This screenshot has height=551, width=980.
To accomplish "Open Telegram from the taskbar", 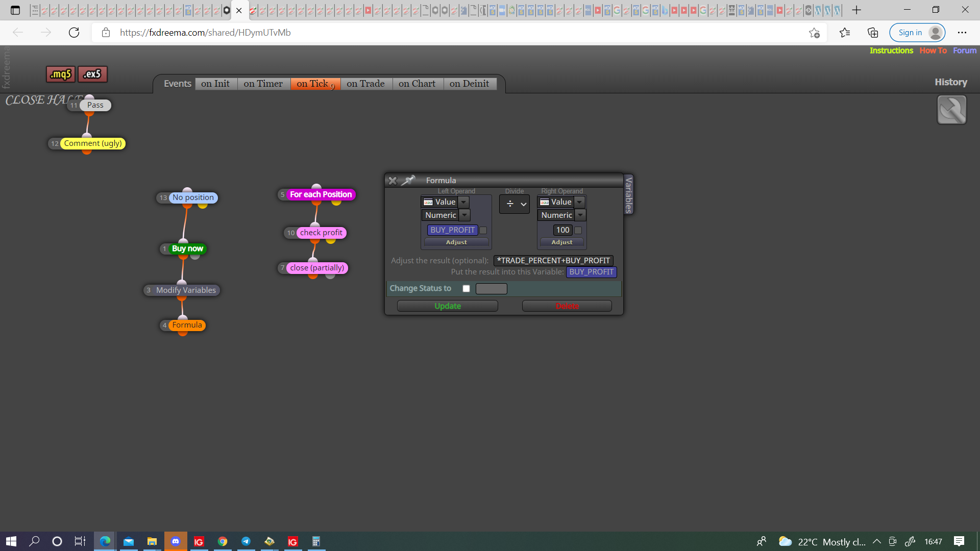I will click(246, 541).
